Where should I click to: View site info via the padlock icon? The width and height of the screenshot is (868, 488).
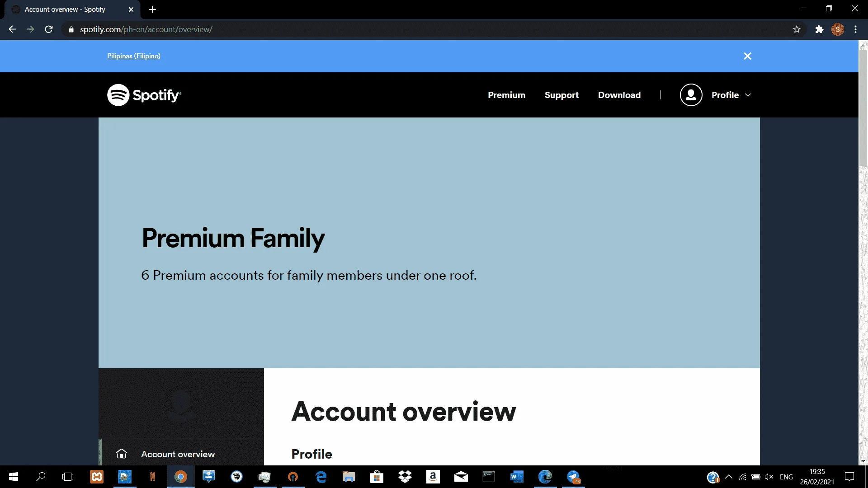(x=71, y=29)
